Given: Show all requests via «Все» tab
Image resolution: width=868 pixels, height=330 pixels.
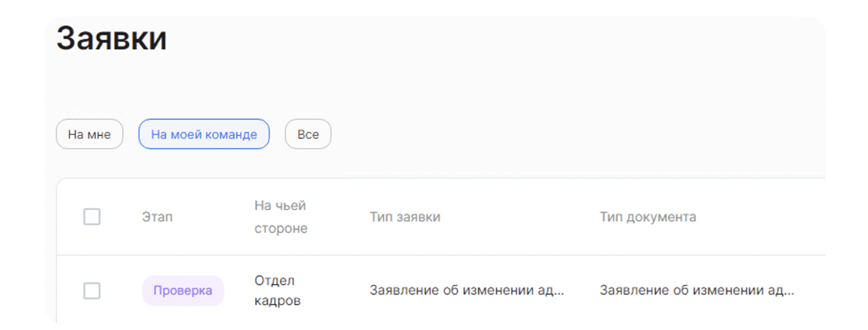Looking at the screenshot, I should pos(308,134).
